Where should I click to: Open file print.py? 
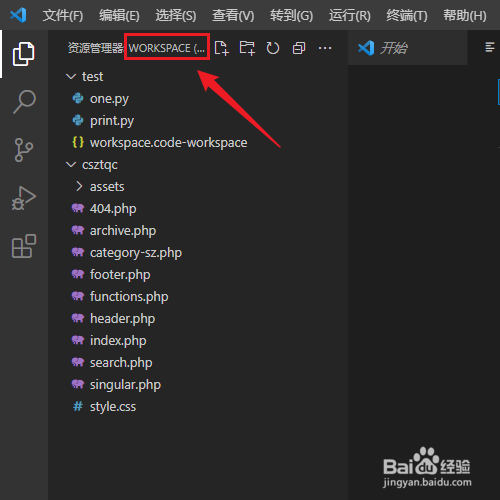click(x=112, y=121)
